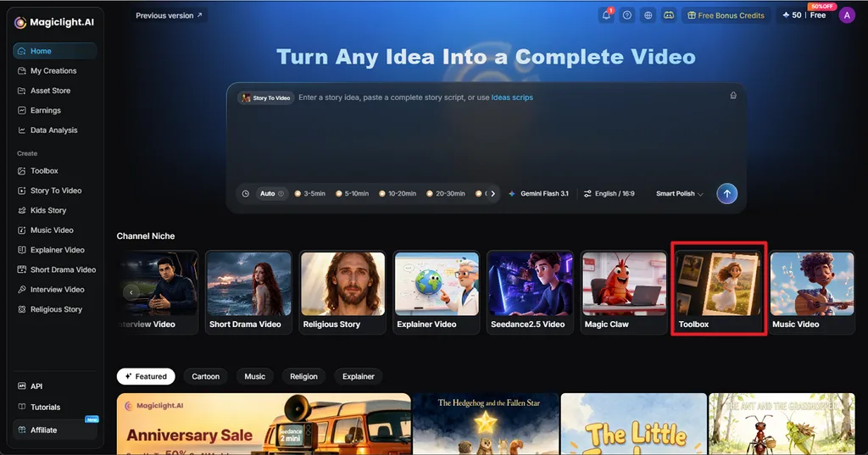The width and height of the screenshot is (868, 455).
Task: Open The Little video thumbnail
Action: click(x=634, y=424)
